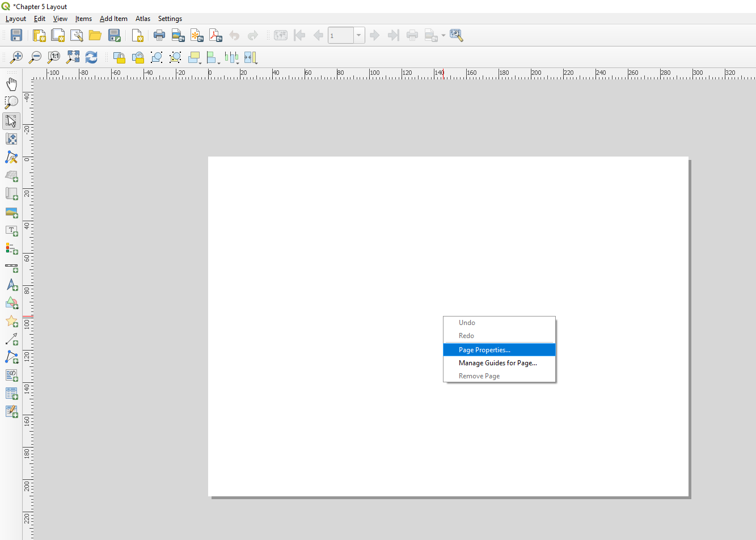The height and width of the screenshot is (540, 756).
Task: Open the Add Node Item tool dropdown
Action: [11, 357]
